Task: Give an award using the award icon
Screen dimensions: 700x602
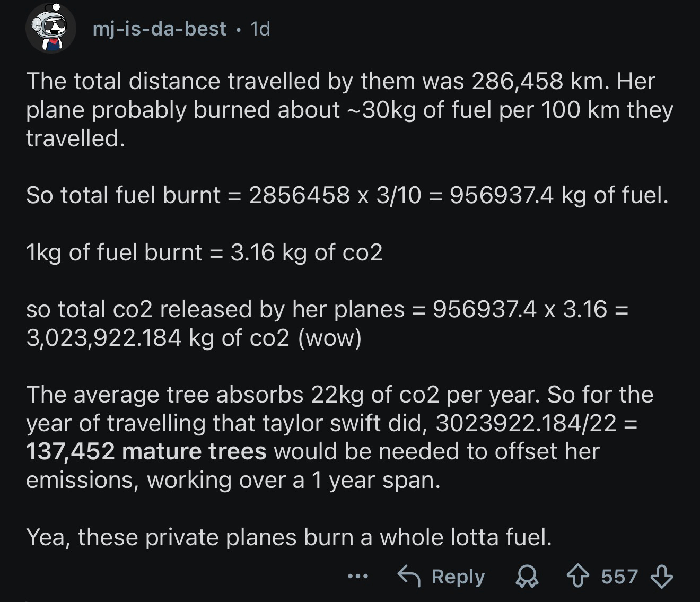Action: click(x=527, y=577)
